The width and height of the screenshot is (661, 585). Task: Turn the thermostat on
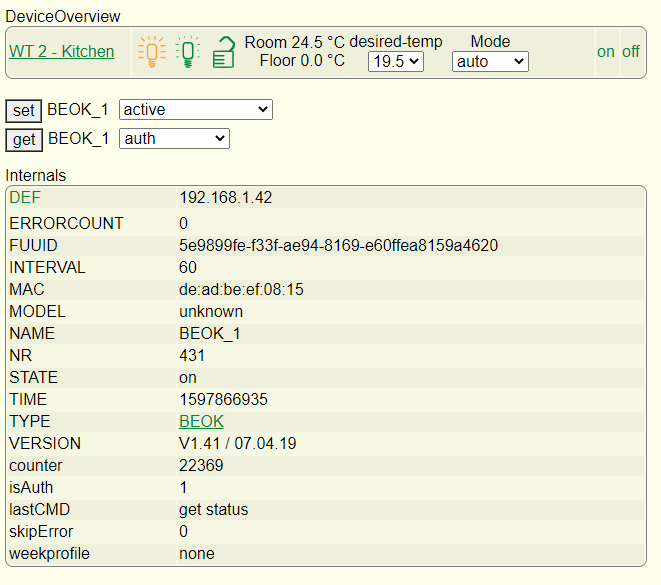coord(606,52)
